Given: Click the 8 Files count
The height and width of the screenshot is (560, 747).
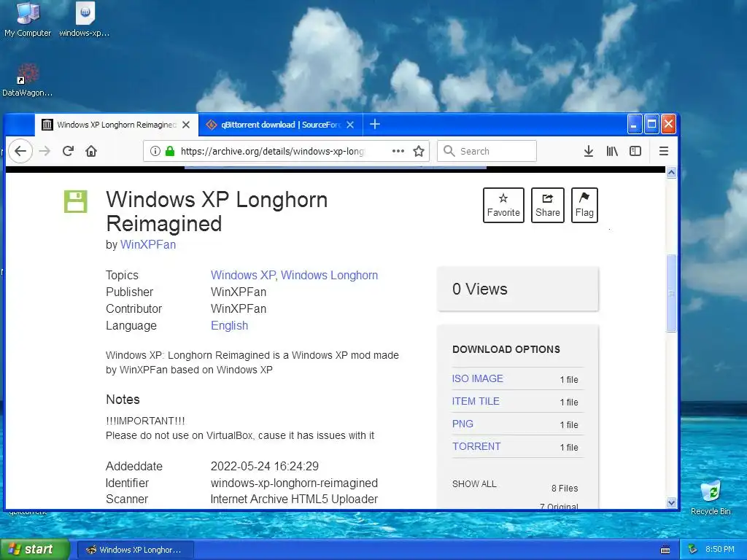Looking at the screenshot, I should (x=565, y=488).
